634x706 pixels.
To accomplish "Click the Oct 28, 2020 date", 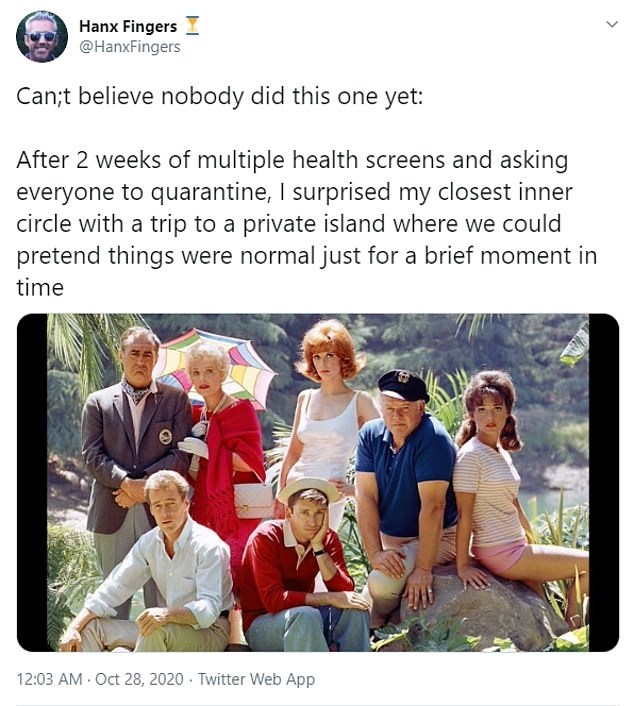I will [x=140, y=679].
